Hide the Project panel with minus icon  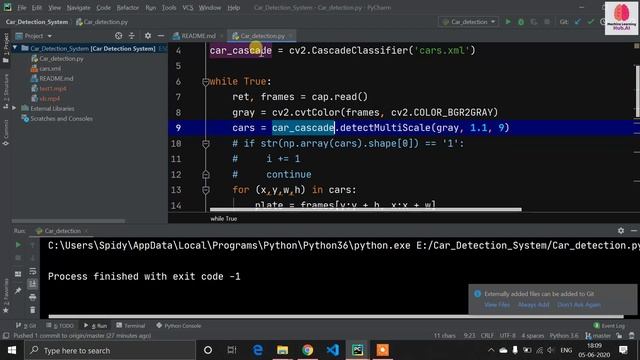pyautogui.click(x=161, y=36)
